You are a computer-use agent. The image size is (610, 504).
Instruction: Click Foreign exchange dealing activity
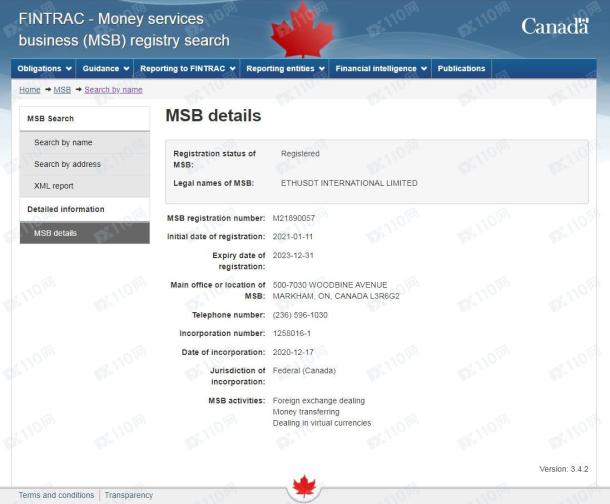click(x=319, y=401)
